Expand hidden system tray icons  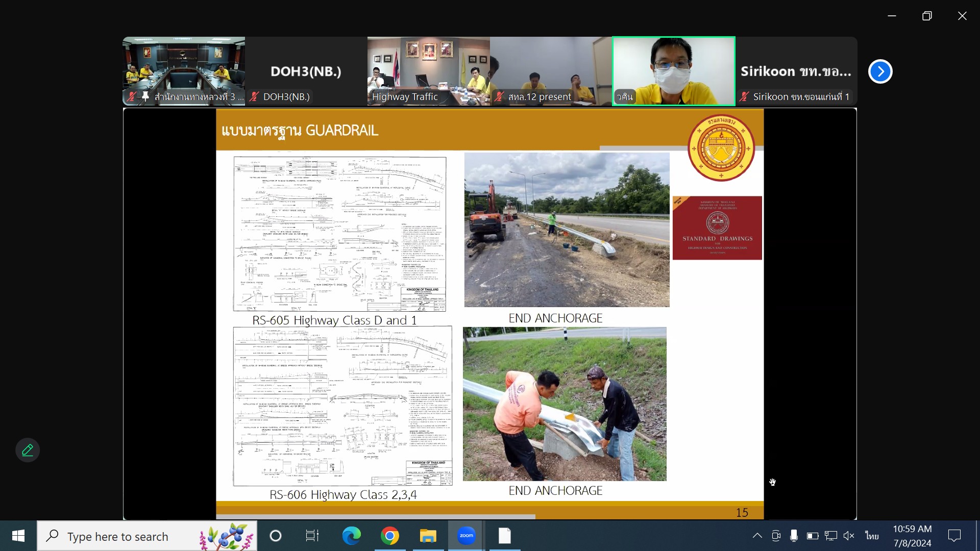pos(757,536)
